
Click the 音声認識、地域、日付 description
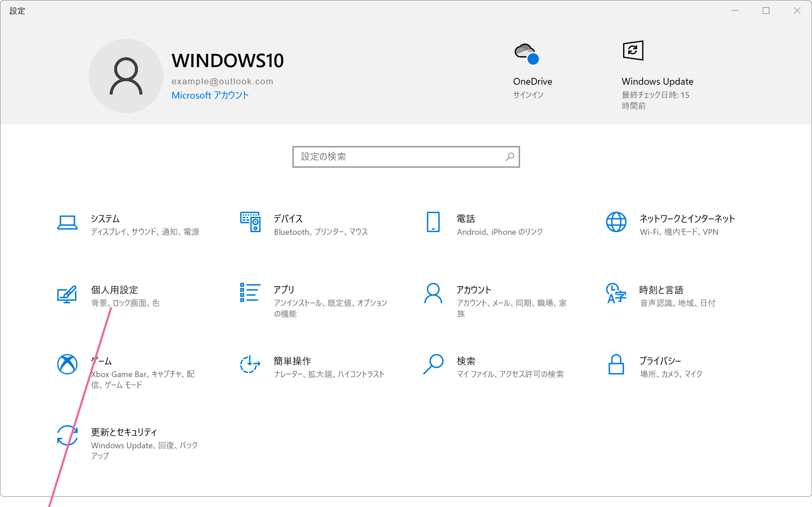(x=678, y=303)
